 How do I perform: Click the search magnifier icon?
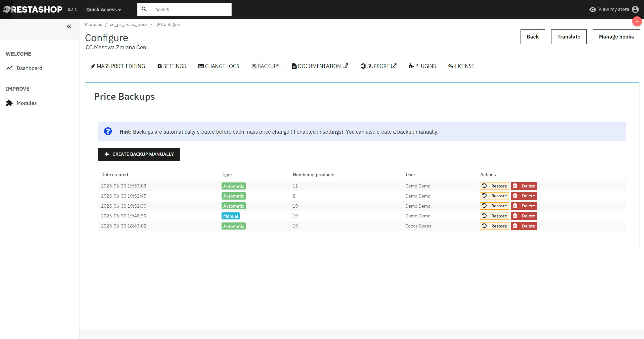pos(144,9)
